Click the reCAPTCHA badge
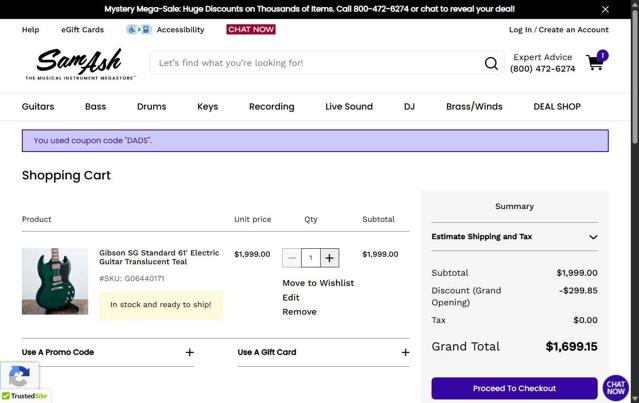 coord(19,375)
